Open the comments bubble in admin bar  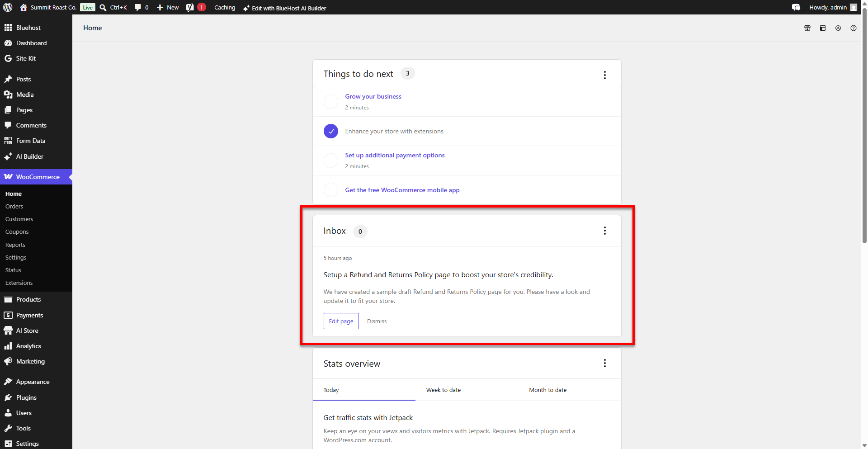[138, 7]
